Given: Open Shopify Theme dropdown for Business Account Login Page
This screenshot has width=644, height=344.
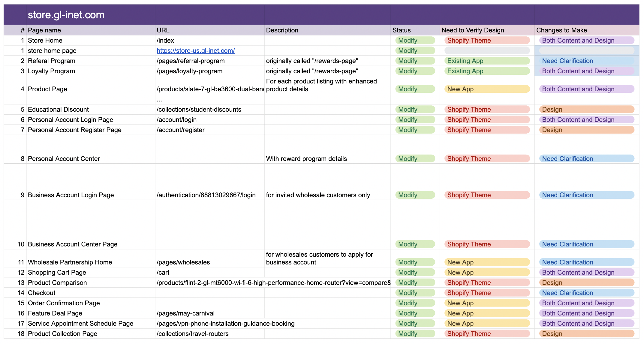Looking at the screenshot, I should coord(487,195).
